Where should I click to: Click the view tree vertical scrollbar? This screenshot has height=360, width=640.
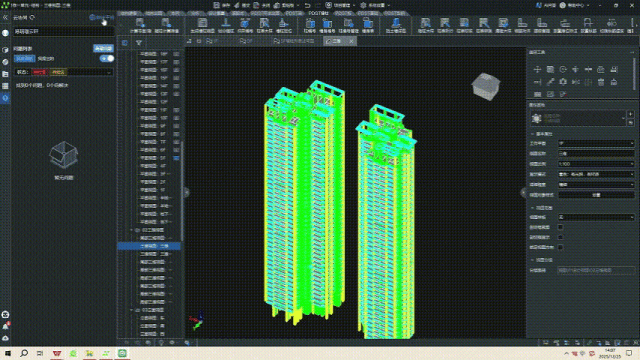(182, 191)
